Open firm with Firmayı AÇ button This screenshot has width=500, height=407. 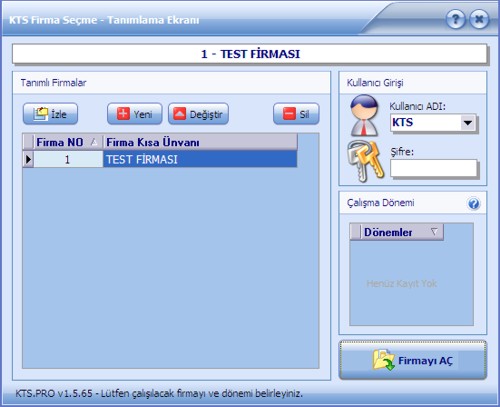click(413, 360)
